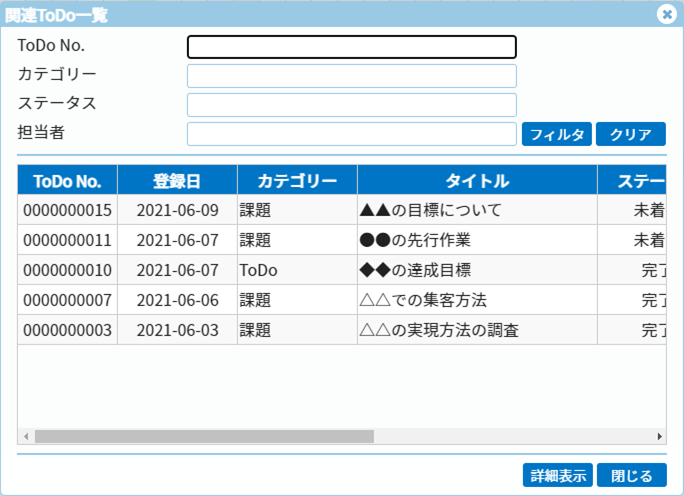Click the ToDo No. input field

(x=351, y=47)
